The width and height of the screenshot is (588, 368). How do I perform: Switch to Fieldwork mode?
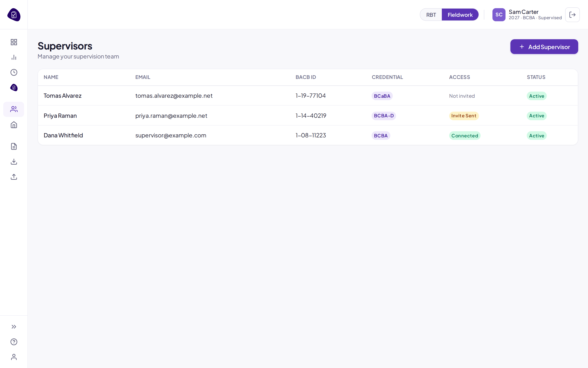[x=460, y=15]
